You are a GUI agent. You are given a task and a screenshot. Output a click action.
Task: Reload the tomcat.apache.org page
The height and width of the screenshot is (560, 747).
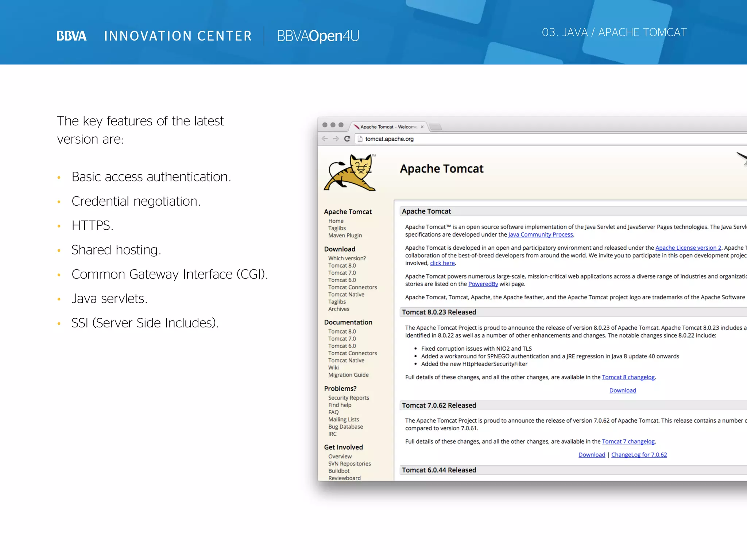pyautogui.click(x=347, y=139)
